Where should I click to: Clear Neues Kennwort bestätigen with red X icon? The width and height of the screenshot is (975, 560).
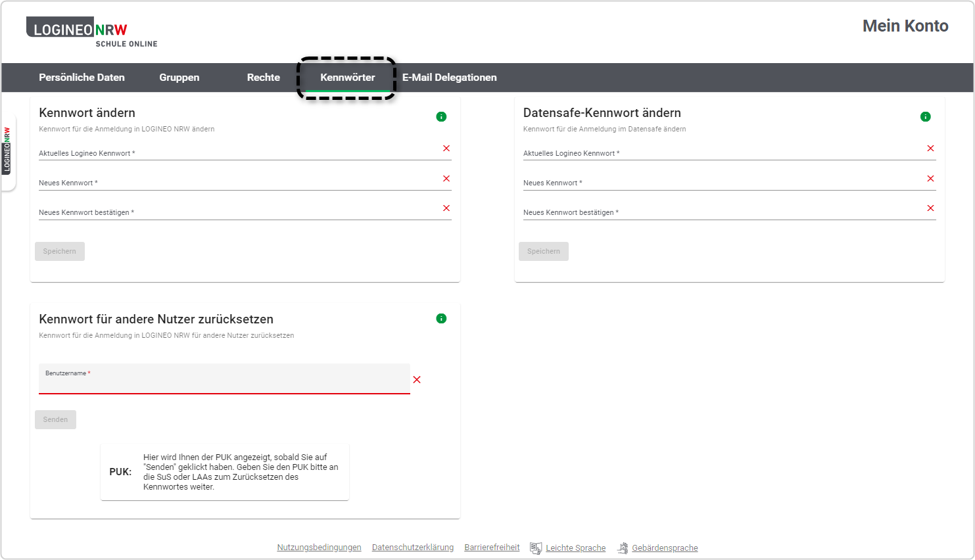coord(446,208)
